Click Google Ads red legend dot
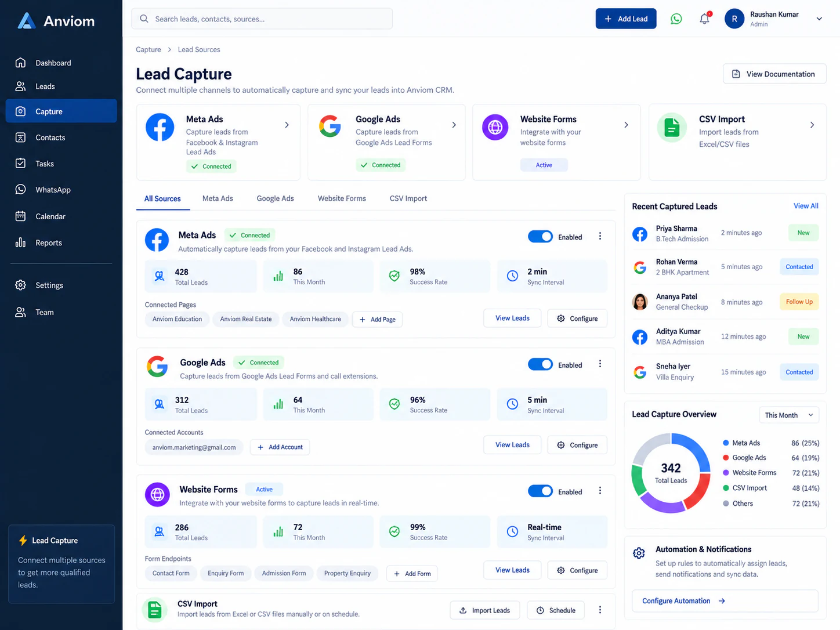The image size is (840, 630). (726, 458)
